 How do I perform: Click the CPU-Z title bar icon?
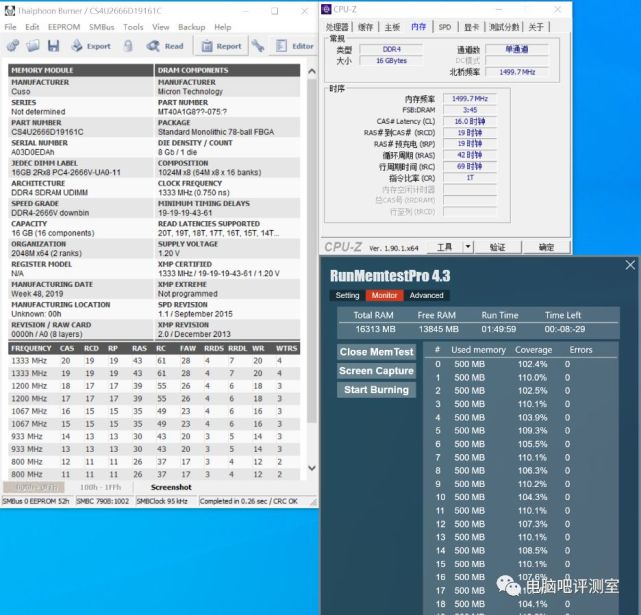[326, 9]
